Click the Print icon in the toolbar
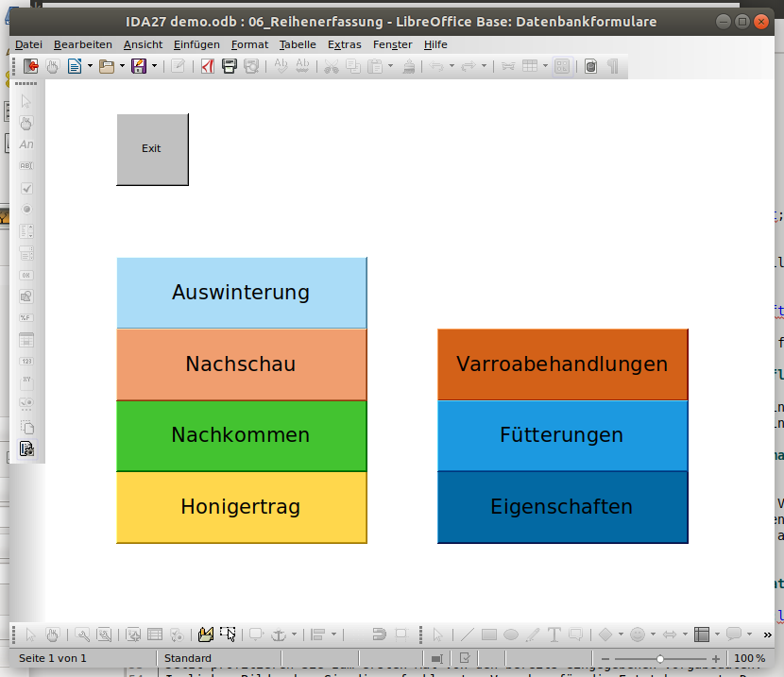Viewport: 784px width, 677px height. click(x=229, y=66)
